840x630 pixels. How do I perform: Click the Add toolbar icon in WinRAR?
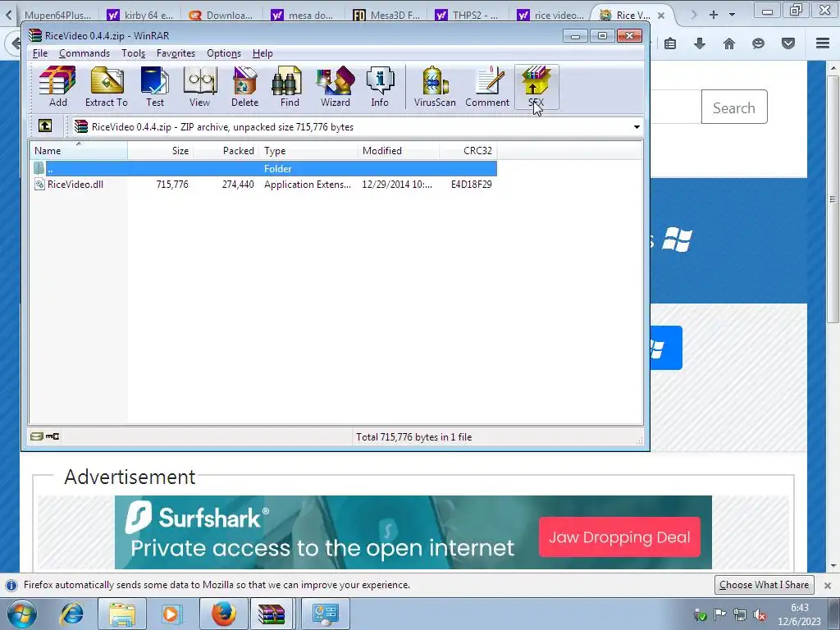tap(58, 87)
